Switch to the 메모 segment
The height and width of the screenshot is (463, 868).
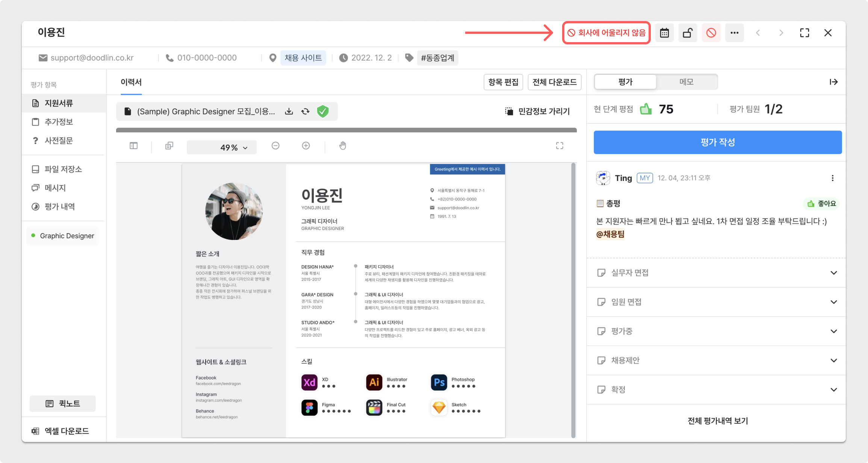coord(686,82)
